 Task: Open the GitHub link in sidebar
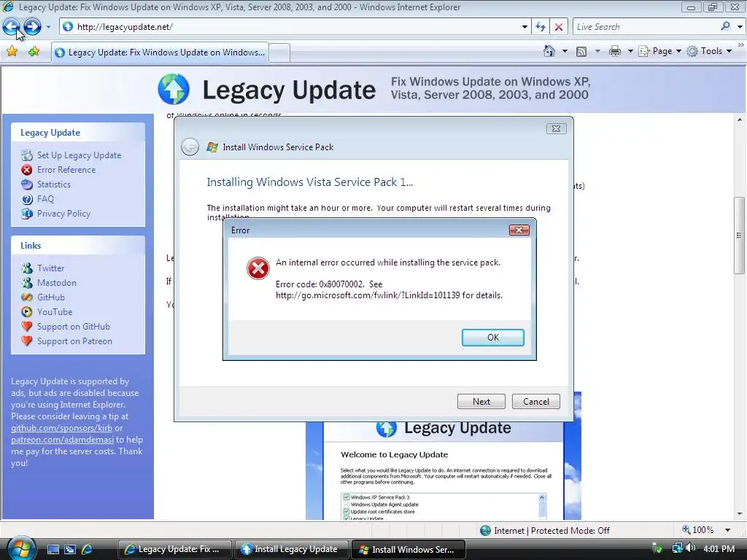(51, 297)
